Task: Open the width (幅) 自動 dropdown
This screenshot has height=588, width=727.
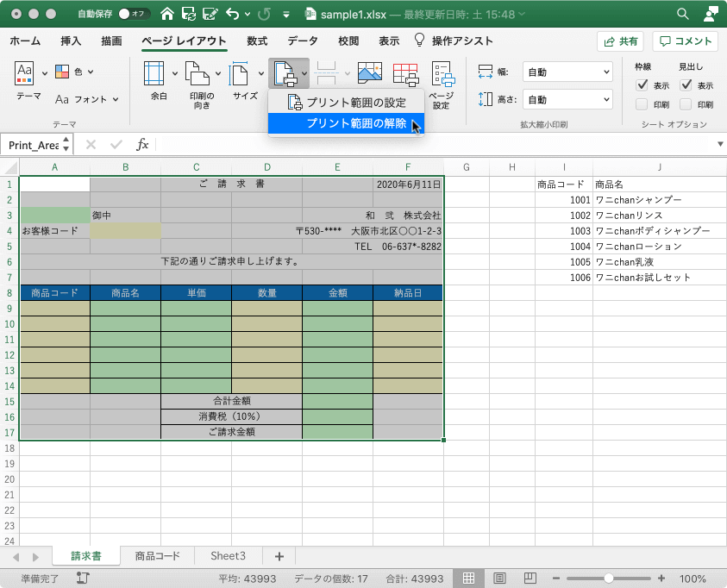Action: [x=567, y=72]
